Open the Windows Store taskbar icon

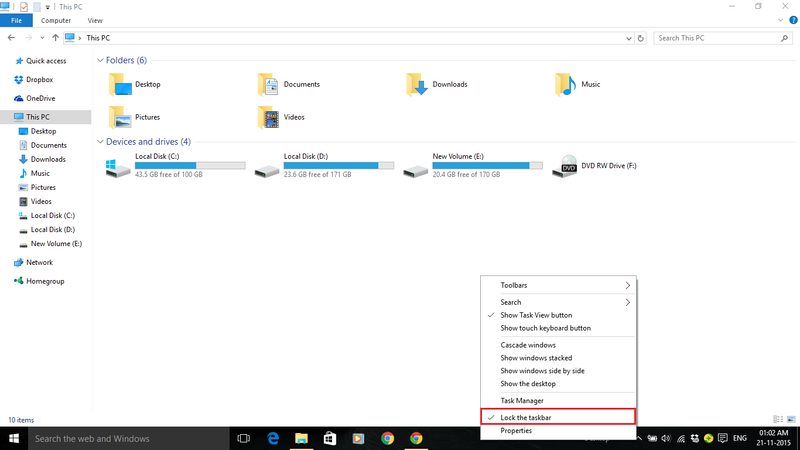(x=330, y=439)
